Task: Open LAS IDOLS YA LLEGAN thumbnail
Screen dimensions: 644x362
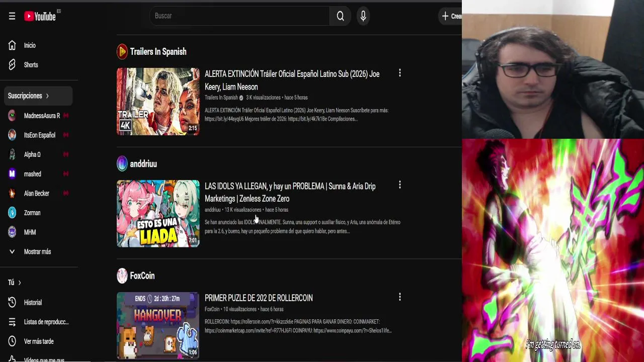Action: point(158,214)
